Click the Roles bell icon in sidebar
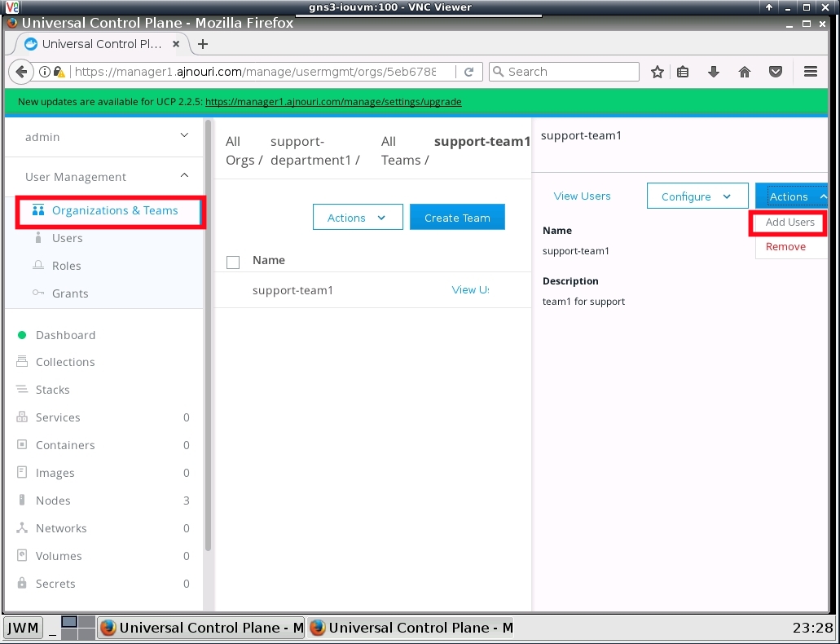This screenshot has height=644, width=840. click(x=38, y=266)
